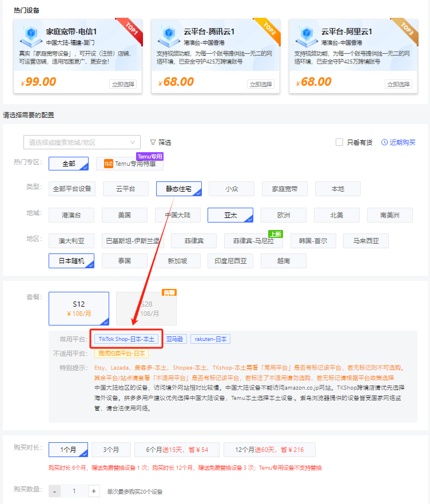The height and width of the screenshot is (504, 430).
Task: Select 全部 in 热门专区
Action: [69, 164]
